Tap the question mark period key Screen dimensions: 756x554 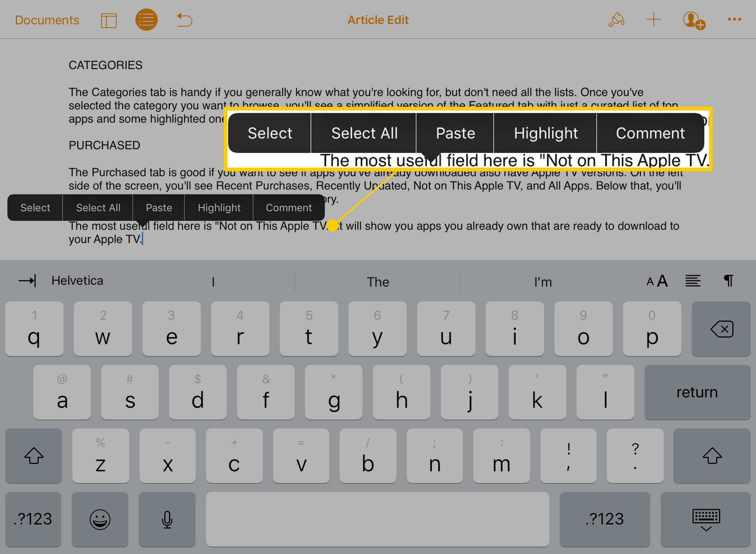[635, 456]
